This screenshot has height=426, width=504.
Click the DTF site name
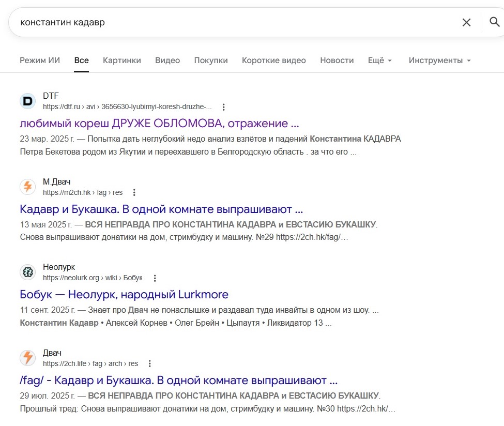tap(51, 96)
